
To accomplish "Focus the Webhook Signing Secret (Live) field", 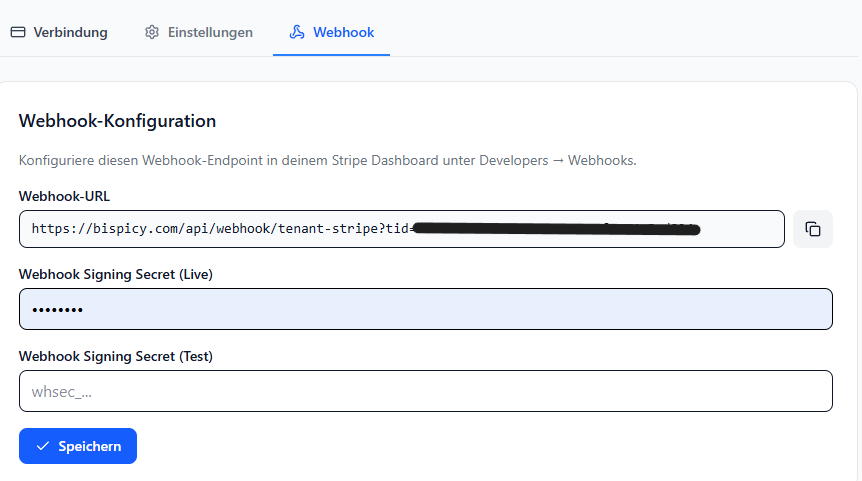I will pos(426,309).
